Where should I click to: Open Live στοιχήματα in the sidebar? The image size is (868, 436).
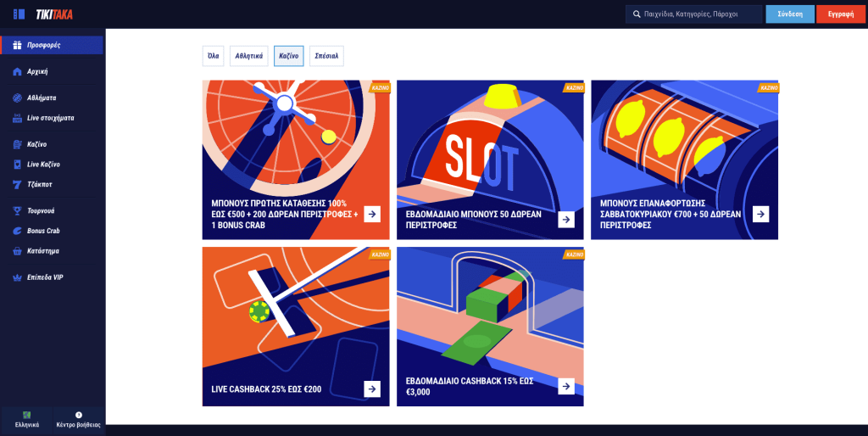tap(52, 118)
